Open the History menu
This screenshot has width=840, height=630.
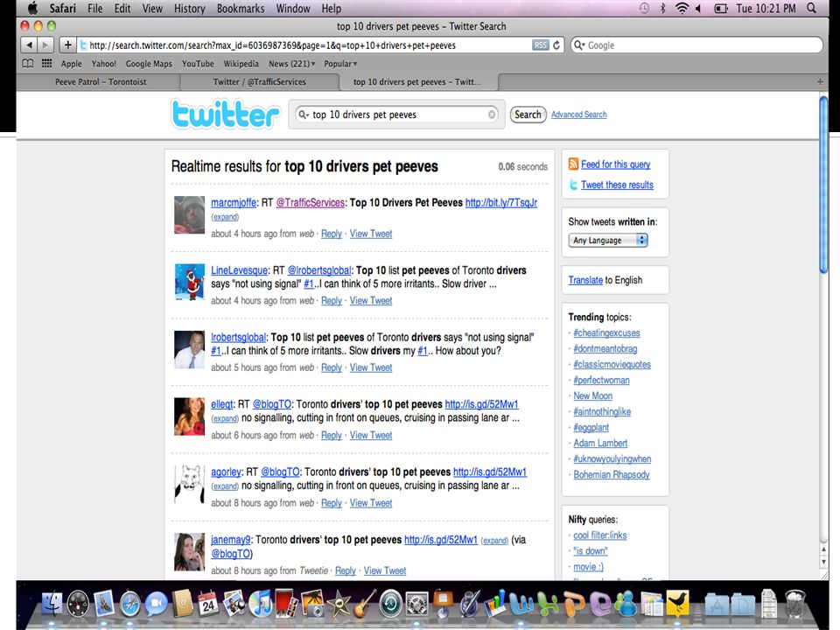(190, 8)
